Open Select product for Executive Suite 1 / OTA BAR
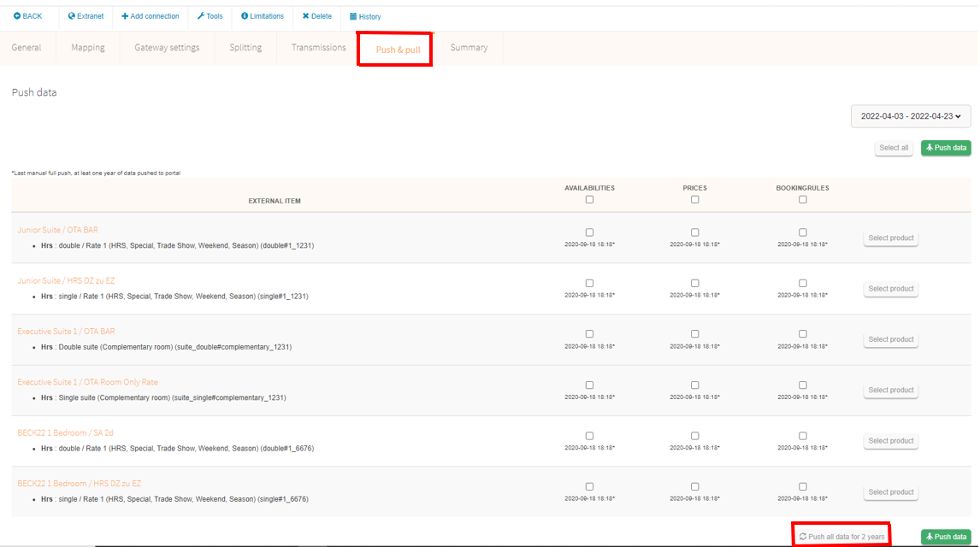The width and height of the screenshot is (980, 547). point(890,339)
